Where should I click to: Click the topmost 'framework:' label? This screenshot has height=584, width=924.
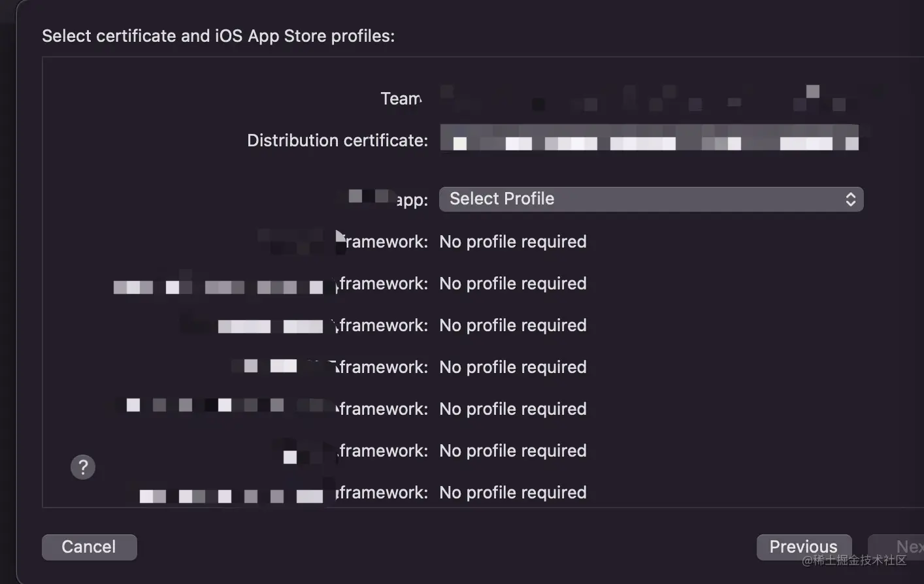(x=386, y=242)
